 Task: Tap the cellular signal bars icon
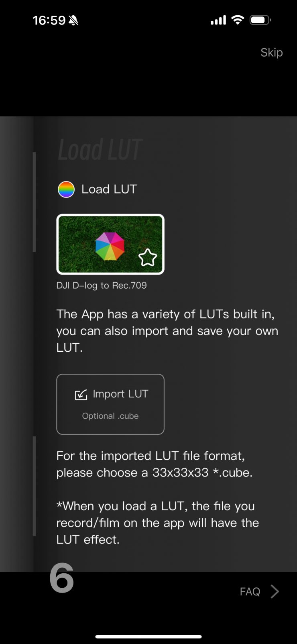coord(218,20)
